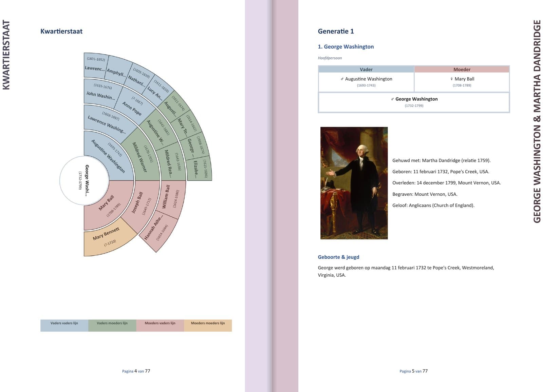Image resolution: width=543 pixels, height=392 pixels.
Task: Click the Begraven: Mount Vernon line
Action: pyautogui.click(x=425, y=194)
